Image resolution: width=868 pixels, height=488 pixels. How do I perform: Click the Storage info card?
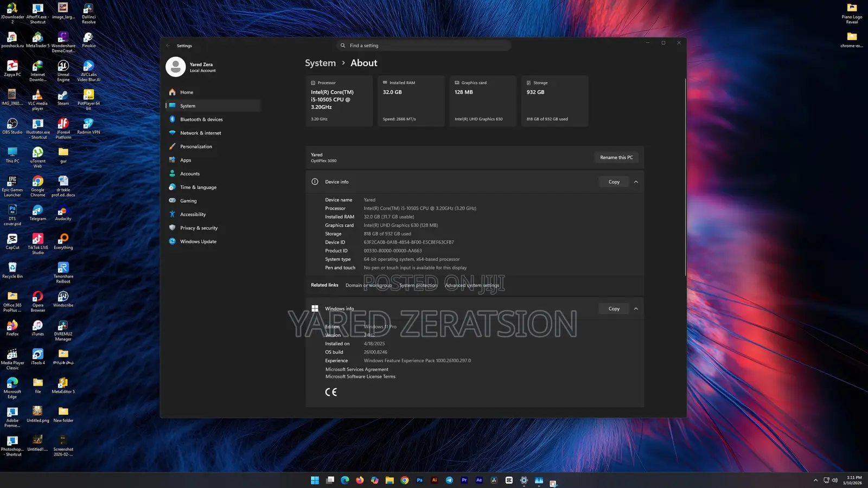(x=555, y=101)
